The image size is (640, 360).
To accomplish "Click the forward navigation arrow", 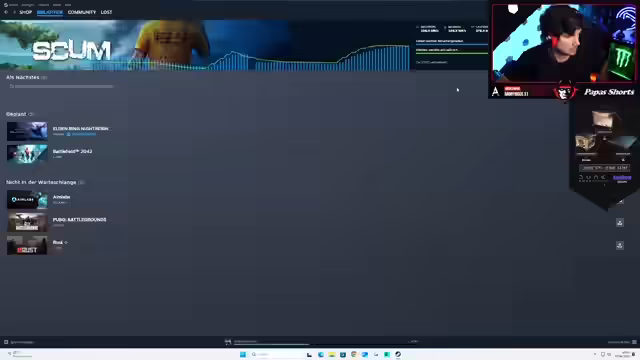I will 14,12.
